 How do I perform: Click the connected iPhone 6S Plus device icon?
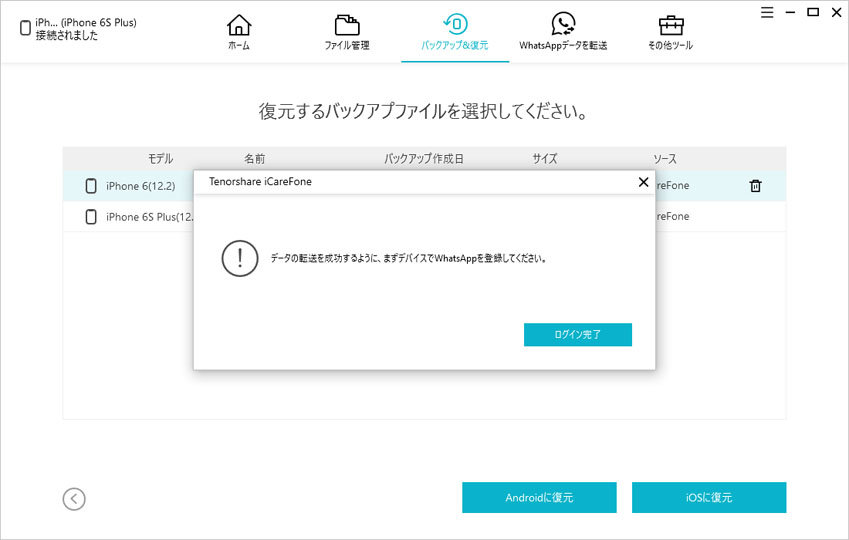point(25,28)
